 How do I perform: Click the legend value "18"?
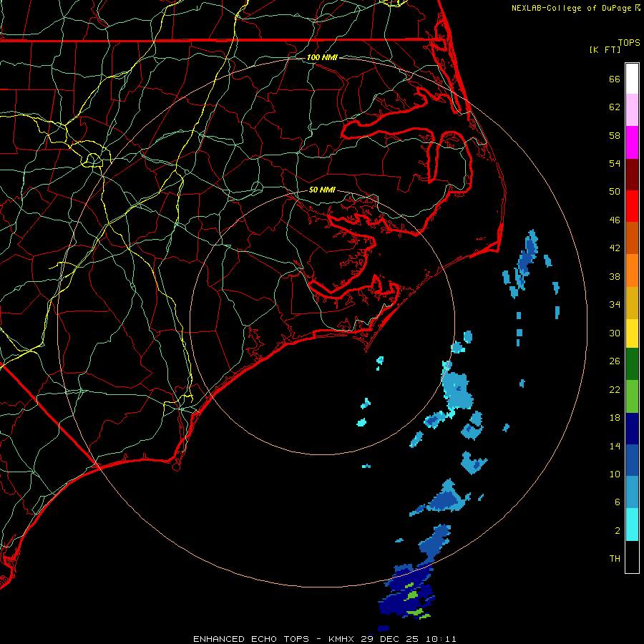(615, 418)
